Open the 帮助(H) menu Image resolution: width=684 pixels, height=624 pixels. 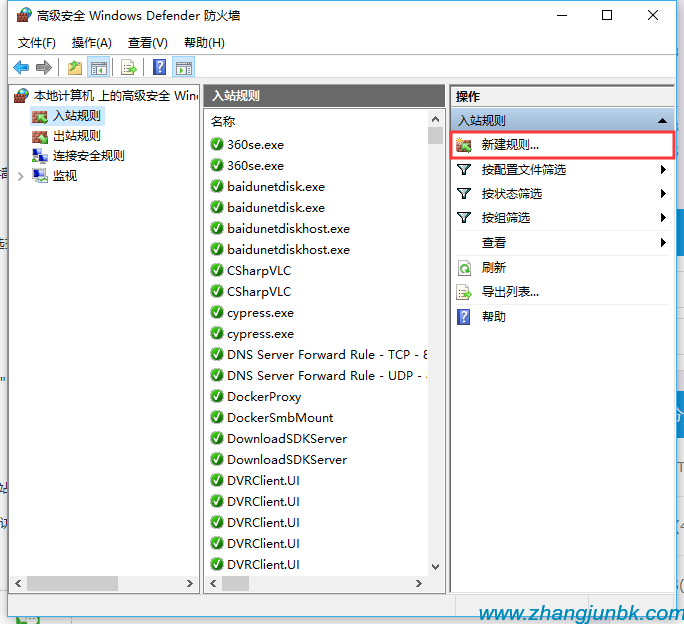tap(204, 43)
